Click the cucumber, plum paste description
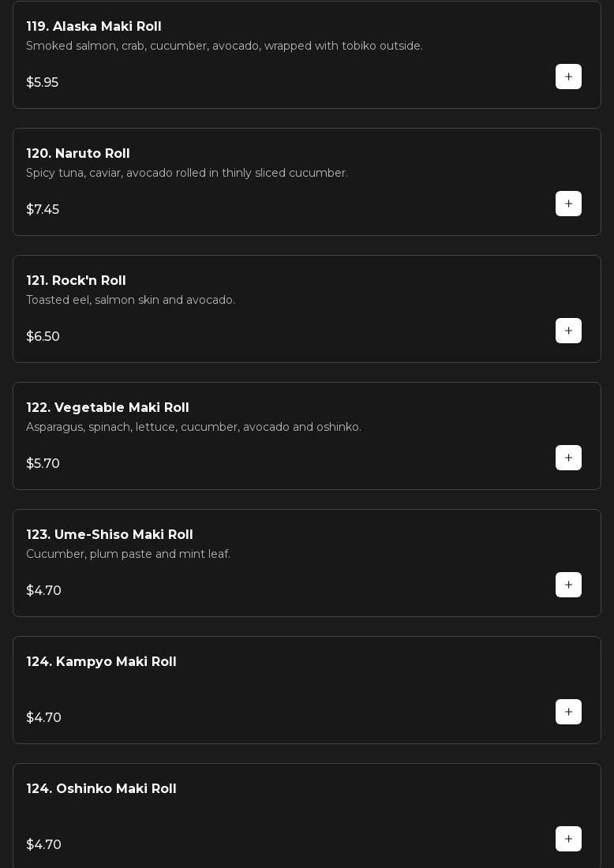 coord(128,555)
